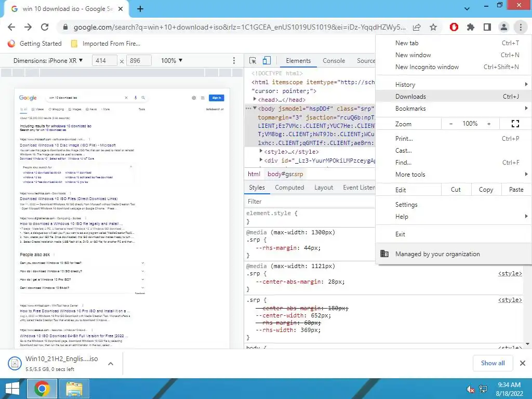The height and width of the screenshot is (399, 532).
Task: Open the tab search chevron
Action: pyautogui.click(x=467, y=9)
